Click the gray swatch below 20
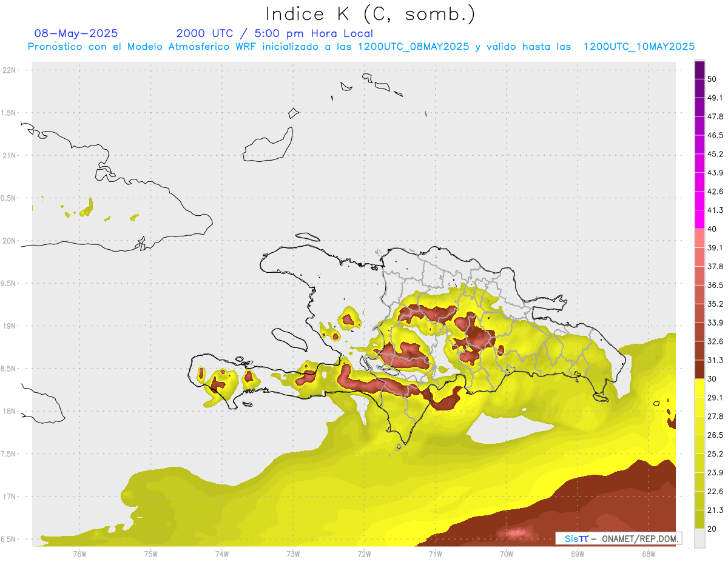The height and width of the screenshot is (562, 728). (699, 538)
